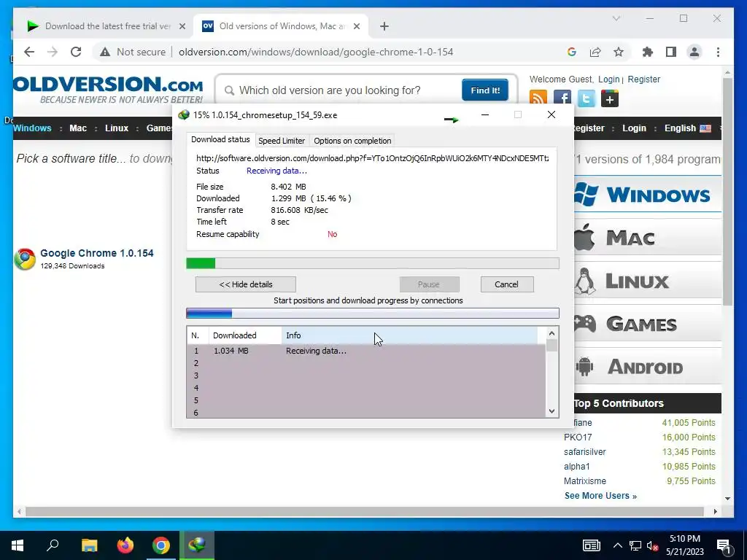Open the Linux nav menu item
This screenshot has width=747, height=560.
[117, 128]
